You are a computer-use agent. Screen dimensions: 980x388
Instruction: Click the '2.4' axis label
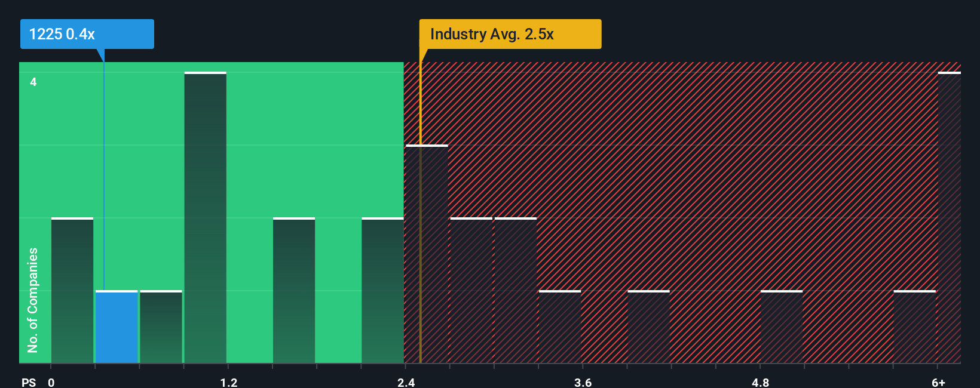click(406, 382)
